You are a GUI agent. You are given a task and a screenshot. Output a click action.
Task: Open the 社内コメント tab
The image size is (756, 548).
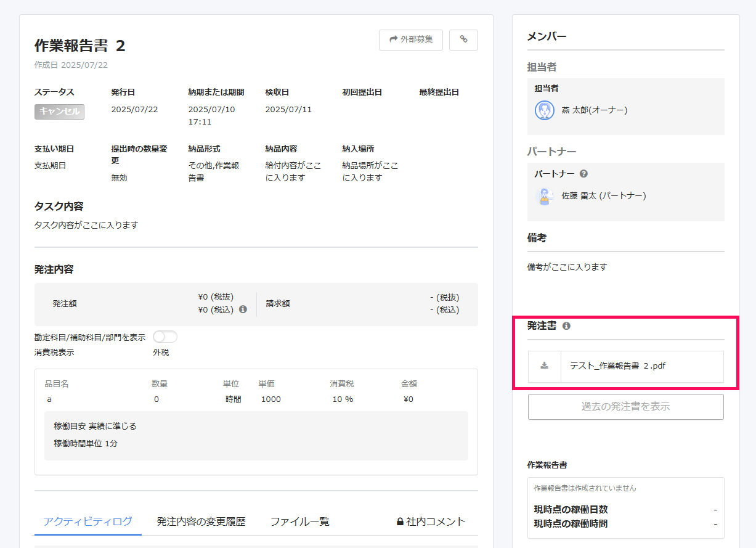[431, 521]
